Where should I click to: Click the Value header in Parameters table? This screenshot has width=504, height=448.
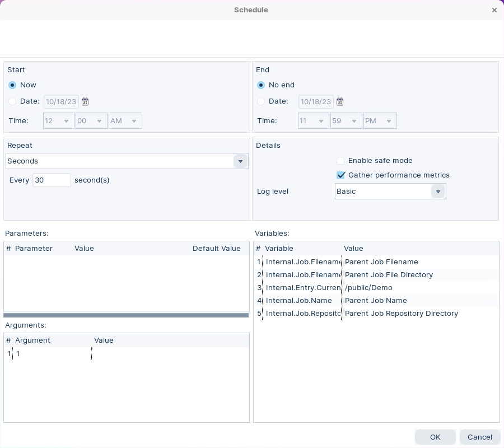tap(84, 249)
